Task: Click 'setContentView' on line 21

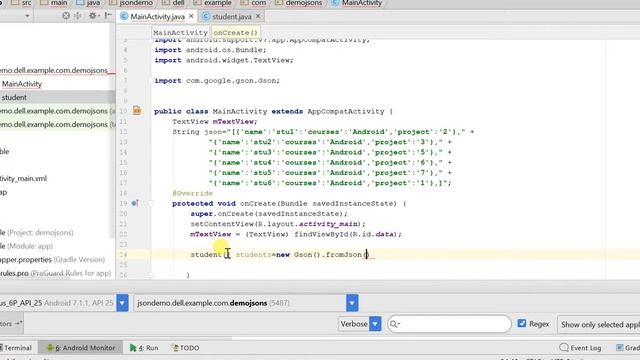Action: pyautogui.click(x=222, y=224)
